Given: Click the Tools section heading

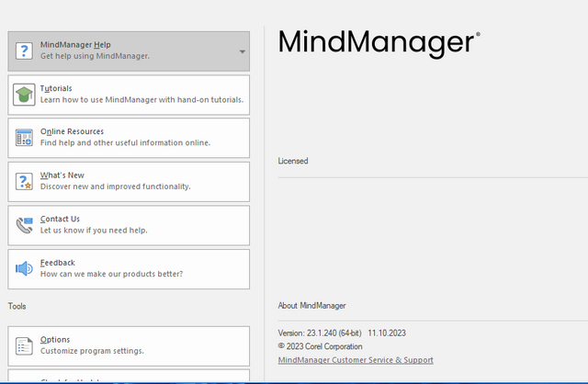Looking at the screenshot, I should tap(17, 307).
